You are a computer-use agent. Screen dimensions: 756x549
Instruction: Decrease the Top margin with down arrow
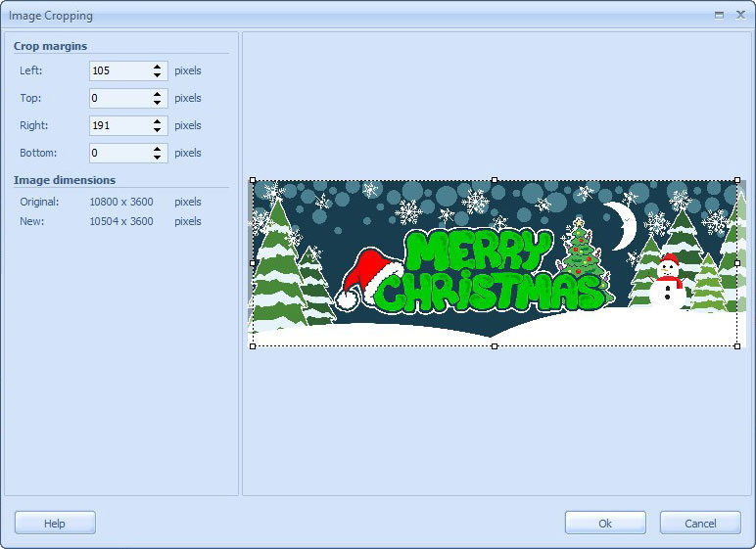click(158, 103)
